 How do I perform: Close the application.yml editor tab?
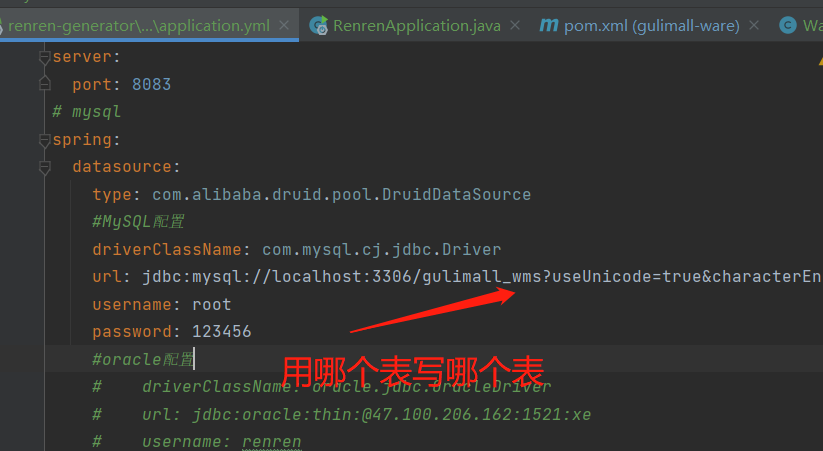pyautogui.click(x=284, y=25)
